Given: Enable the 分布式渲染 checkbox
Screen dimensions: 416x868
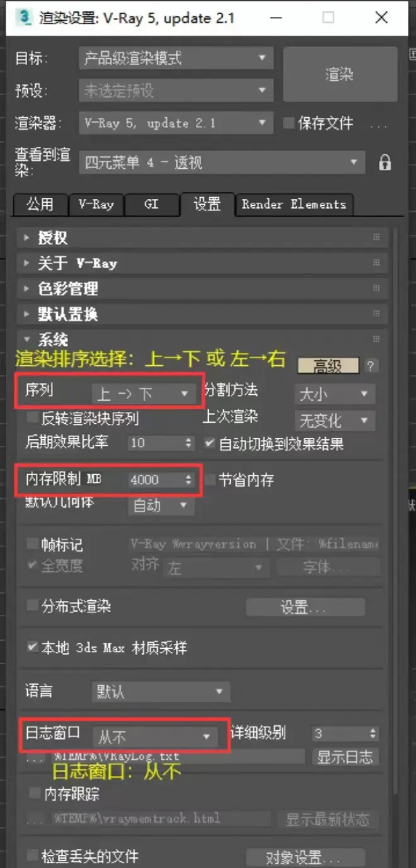Looking at the screenshot, I should (x=32, y=606).
